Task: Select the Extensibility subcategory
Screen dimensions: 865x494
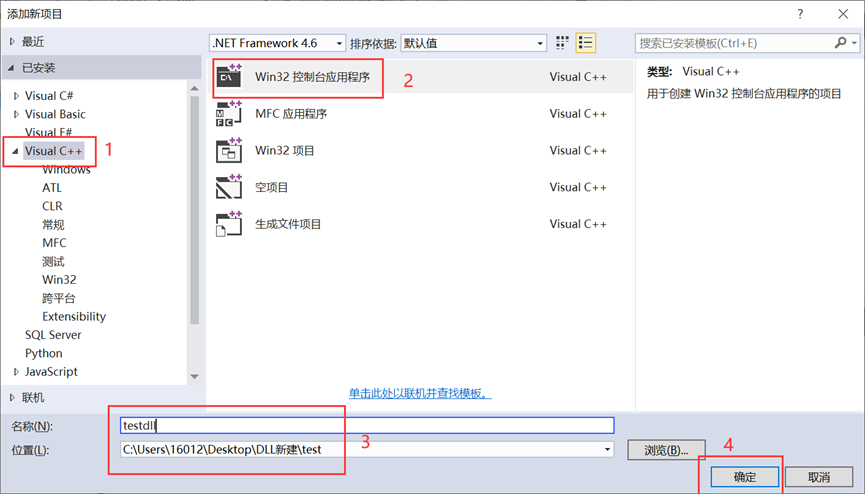Action: 74,317
